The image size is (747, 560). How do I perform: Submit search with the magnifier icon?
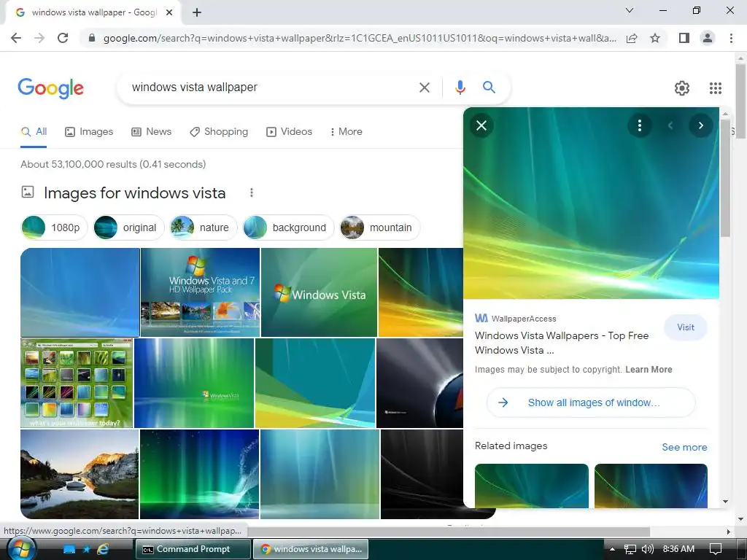(x=489, y=87)
